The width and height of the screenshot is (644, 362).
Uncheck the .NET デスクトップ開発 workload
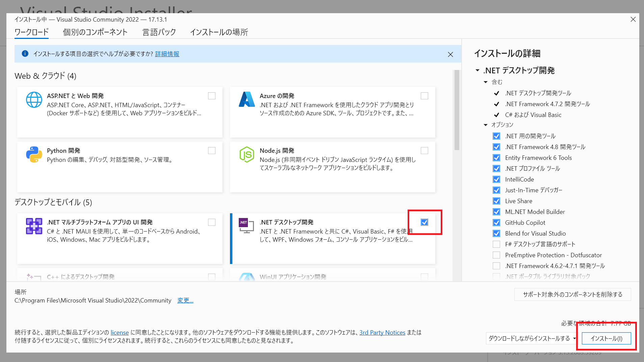tap(424, 222)
